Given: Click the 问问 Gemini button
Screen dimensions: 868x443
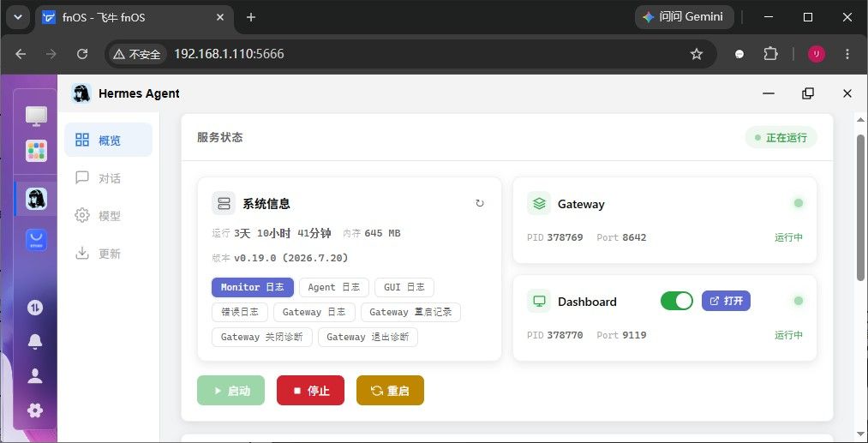Looking at the screenshot, I should click(685, 17).
